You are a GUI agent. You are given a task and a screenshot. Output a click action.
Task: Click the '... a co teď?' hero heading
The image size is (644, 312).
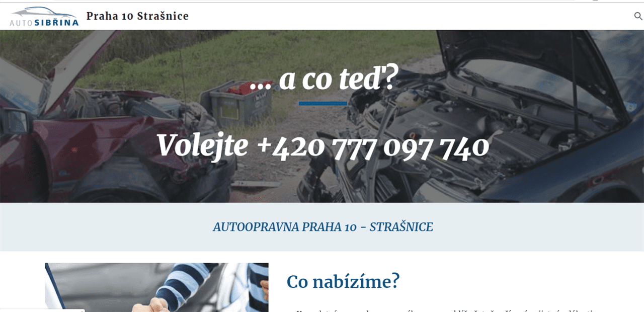pos(323,80)
